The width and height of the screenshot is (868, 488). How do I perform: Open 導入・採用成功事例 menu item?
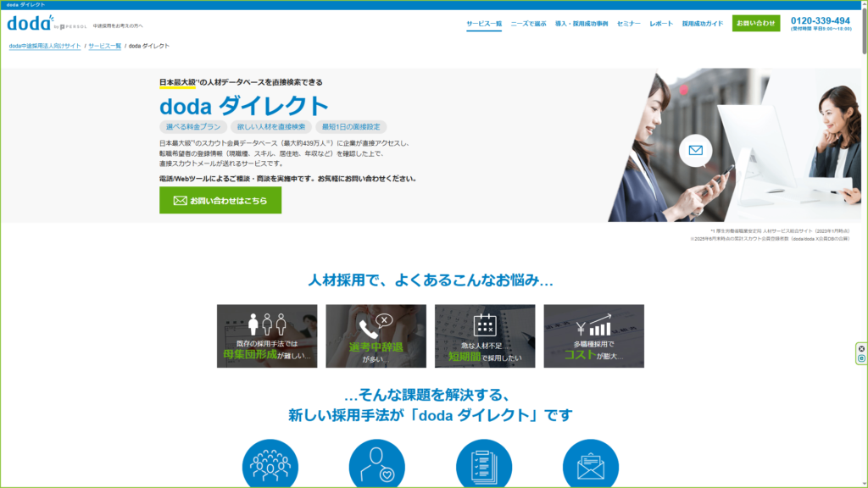pos(581,24)
